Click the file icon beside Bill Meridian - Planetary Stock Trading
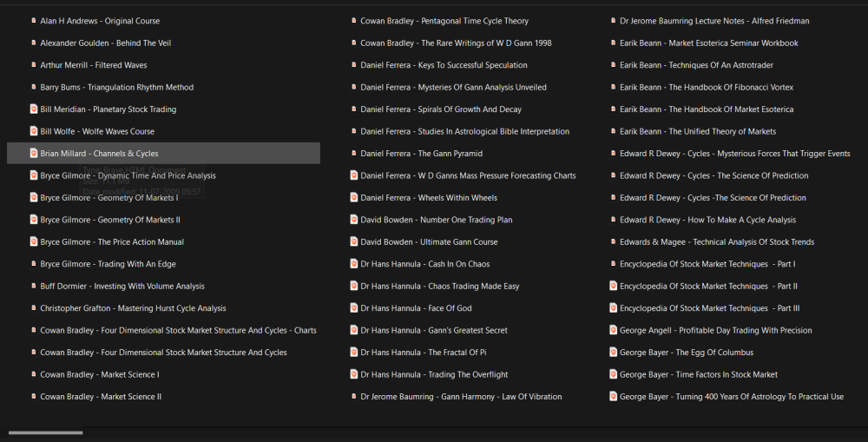 [34, 109]
